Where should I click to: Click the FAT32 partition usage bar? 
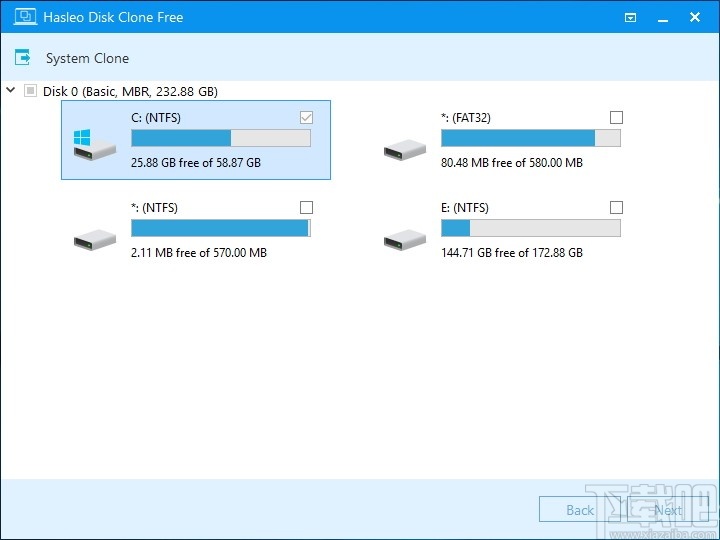[x=531, y=138]
